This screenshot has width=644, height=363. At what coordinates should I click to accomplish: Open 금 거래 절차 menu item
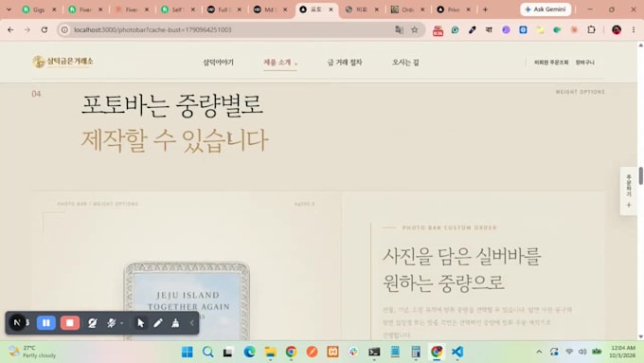pos(345,62)
